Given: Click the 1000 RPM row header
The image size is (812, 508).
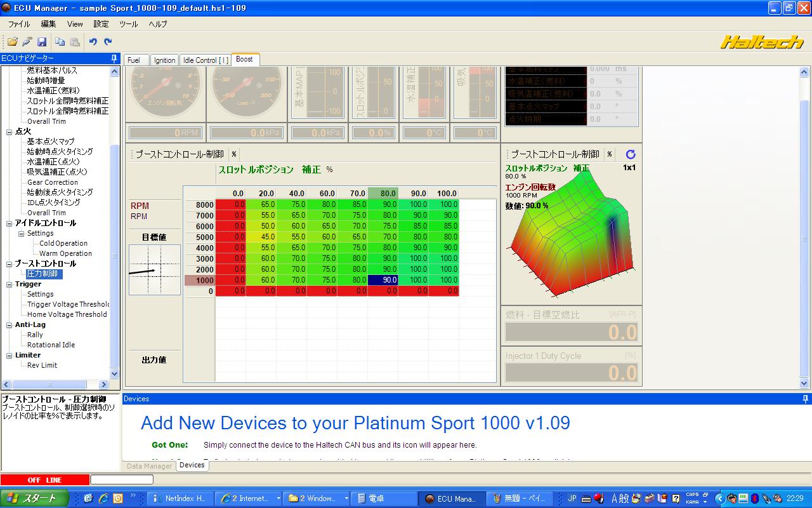Looking at the screenshot, I should tap(200, 280).
